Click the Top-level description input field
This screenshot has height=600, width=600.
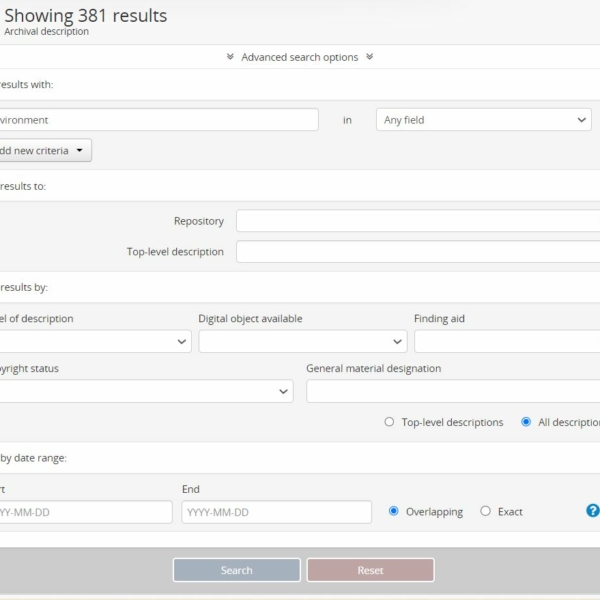click(417, 251)
